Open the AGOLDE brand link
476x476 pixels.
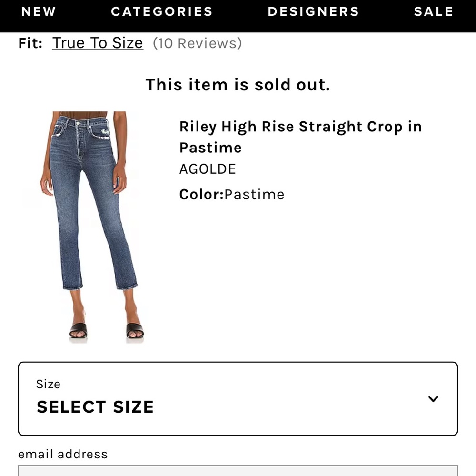208,169
